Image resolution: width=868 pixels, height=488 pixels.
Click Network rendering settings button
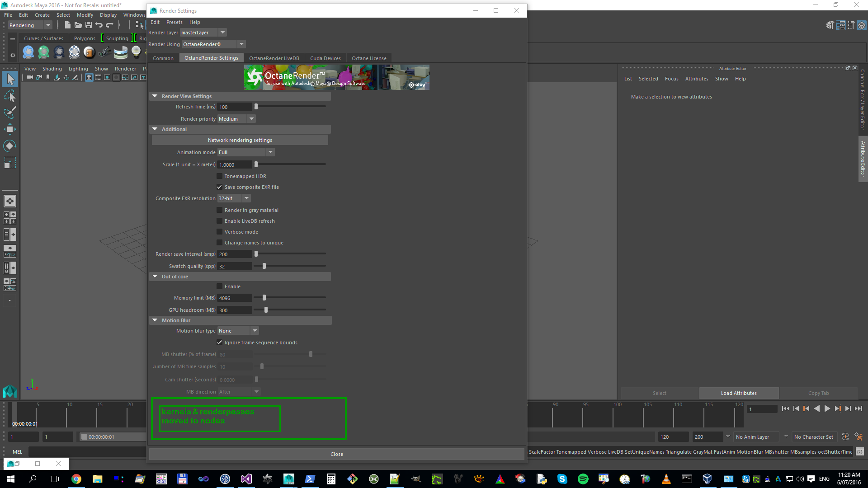tap(240, 140)
